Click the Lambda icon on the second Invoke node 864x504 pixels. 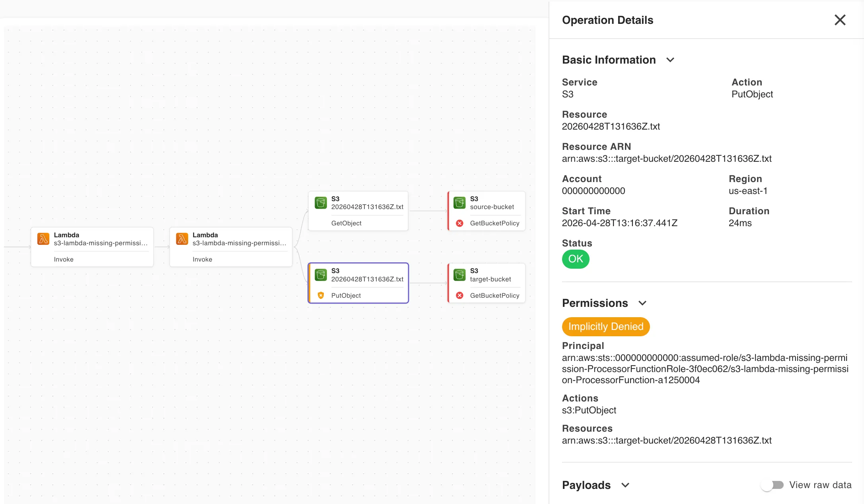pos(182,239)
